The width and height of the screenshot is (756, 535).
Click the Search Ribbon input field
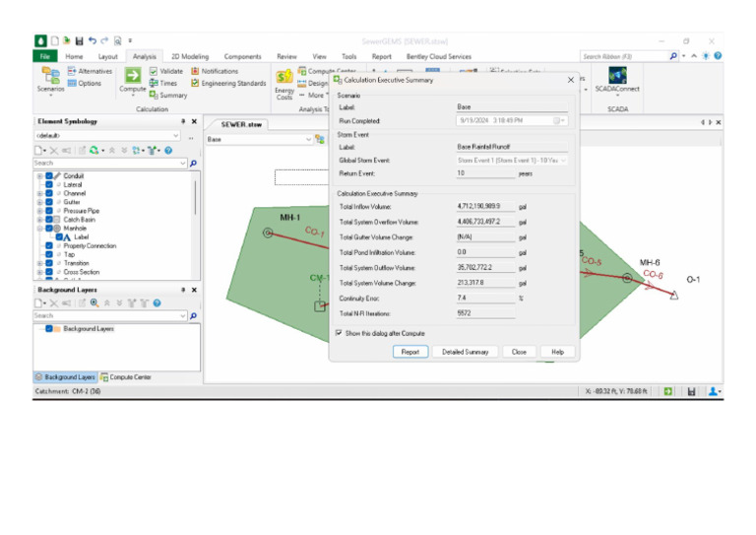tap(624, 56)
